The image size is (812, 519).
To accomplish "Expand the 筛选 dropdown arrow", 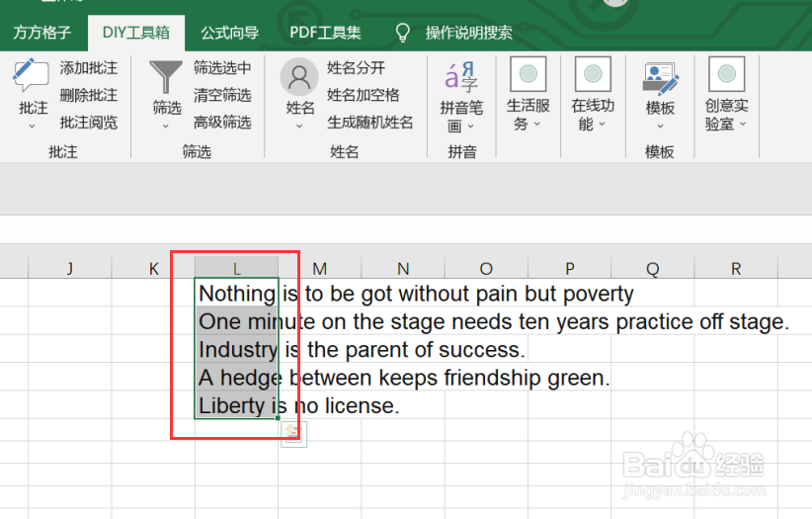I will click(166, 126).
